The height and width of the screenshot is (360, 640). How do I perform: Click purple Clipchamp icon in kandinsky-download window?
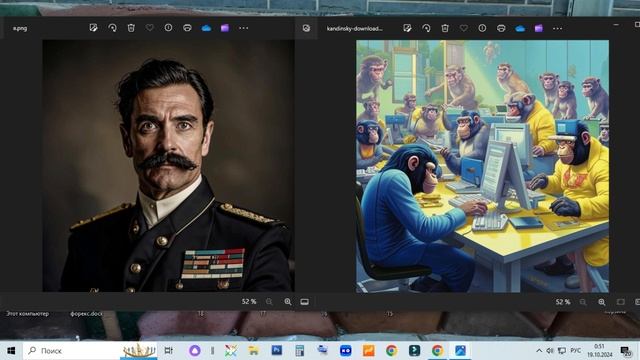pyautogui.click(x=539, y=29)
